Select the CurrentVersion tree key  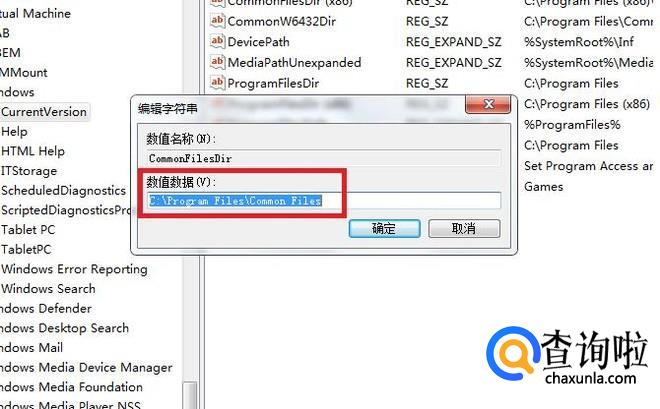(x=44, y=112)
